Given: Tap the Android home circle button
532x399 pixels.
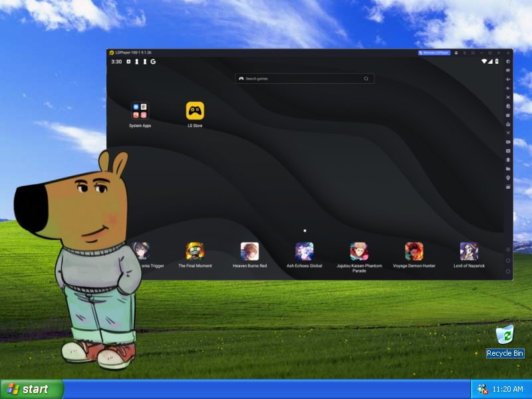Looking at the screenshot, I should (x=508, y=261).
